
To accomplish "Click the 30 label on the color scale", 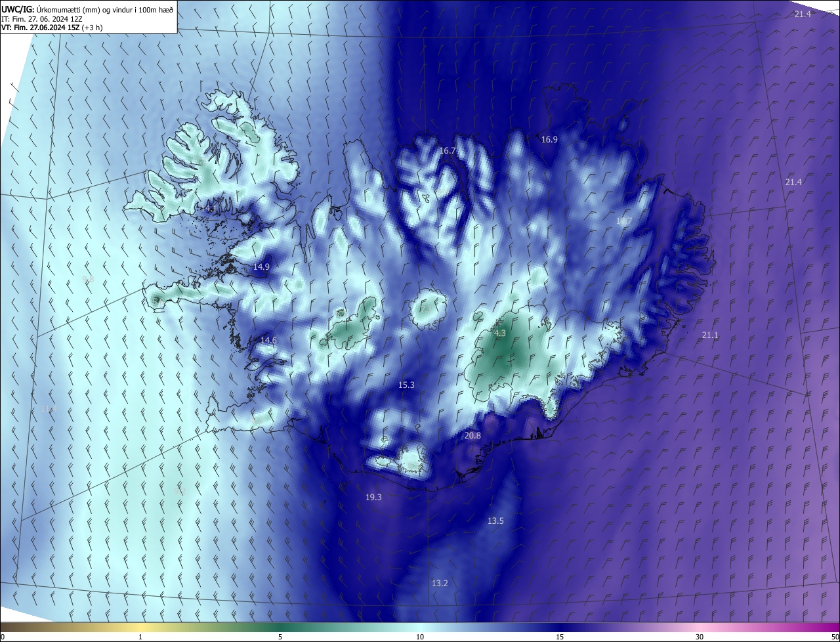I will (700, 637).
